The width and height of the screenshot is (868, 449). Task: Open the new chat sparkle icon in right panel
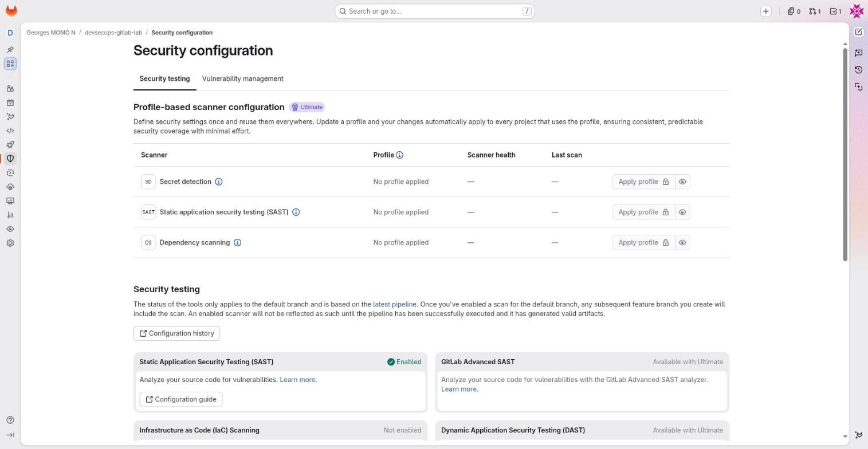click(x=858, y=53)
